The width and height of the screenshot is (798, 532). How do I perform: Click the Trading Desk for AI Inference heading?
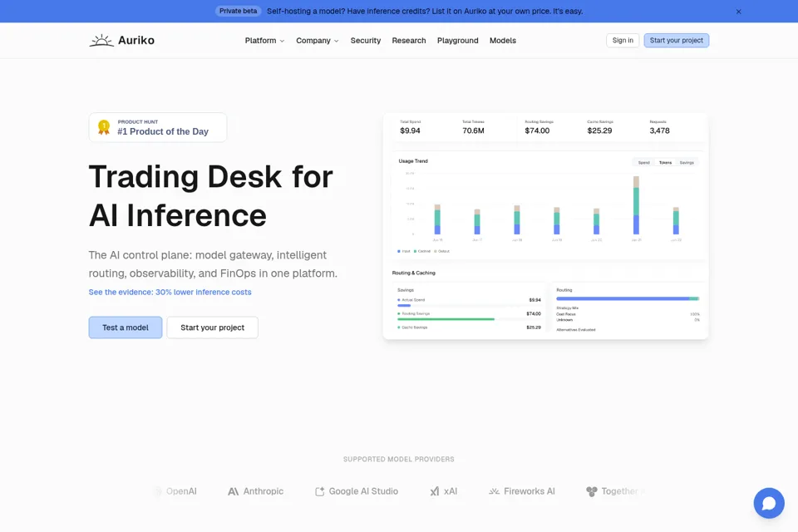[210, 196]
